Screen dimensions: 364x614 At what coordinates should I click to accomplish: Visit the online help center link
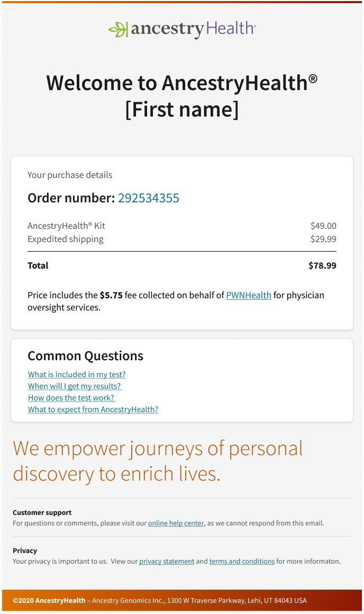point(176,523)
